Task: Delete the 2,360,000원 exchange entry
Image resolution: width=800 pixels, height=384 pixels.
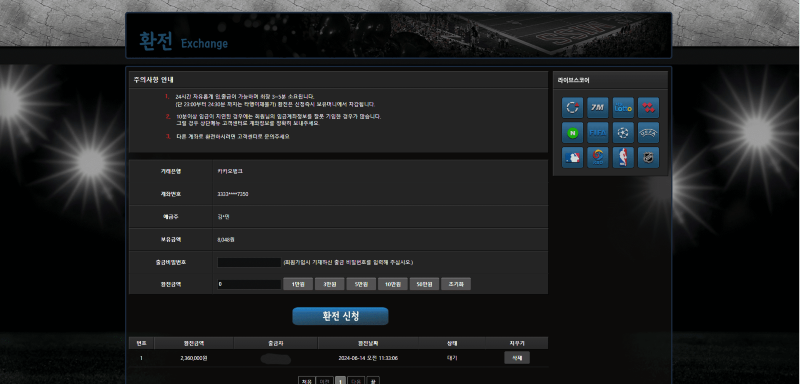Action: [517, 358]
